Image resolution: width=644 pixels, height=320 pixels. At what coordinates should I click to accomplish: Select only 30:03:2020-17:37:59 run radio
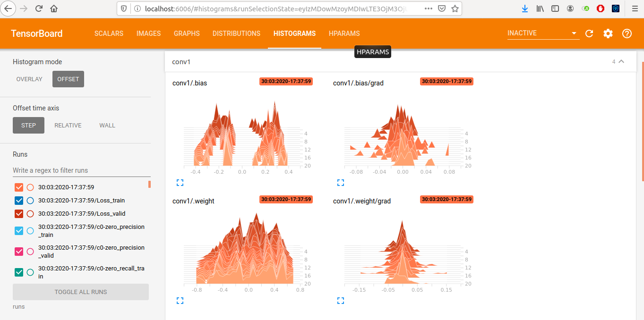pyautogui.click(x=30, y=187)
